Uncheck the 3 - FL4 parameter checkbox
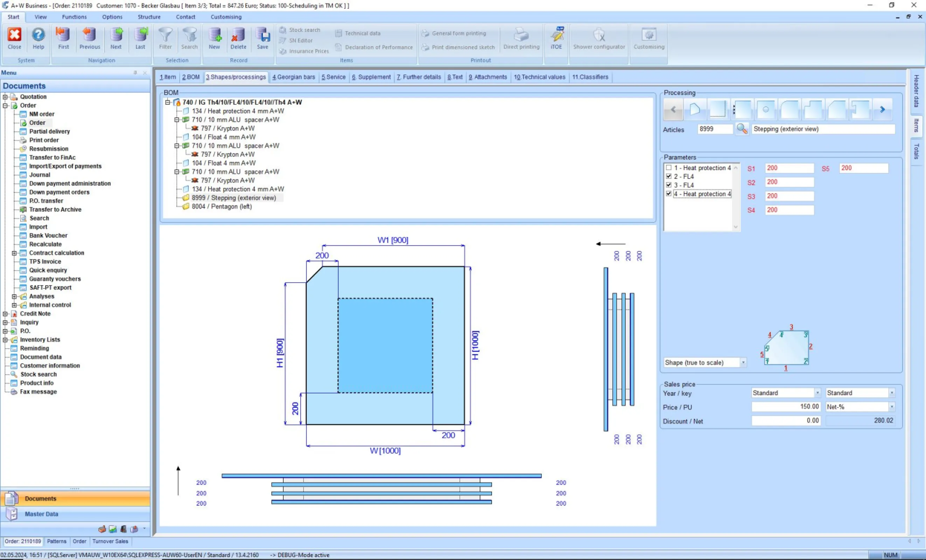 [x=669, y=185]
